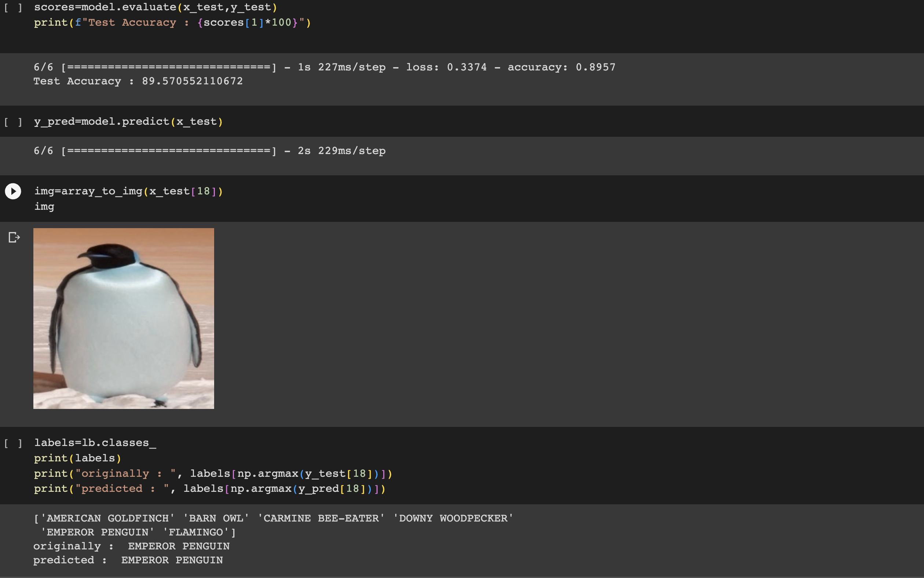Click the print originally code line

tap(212, 473)
